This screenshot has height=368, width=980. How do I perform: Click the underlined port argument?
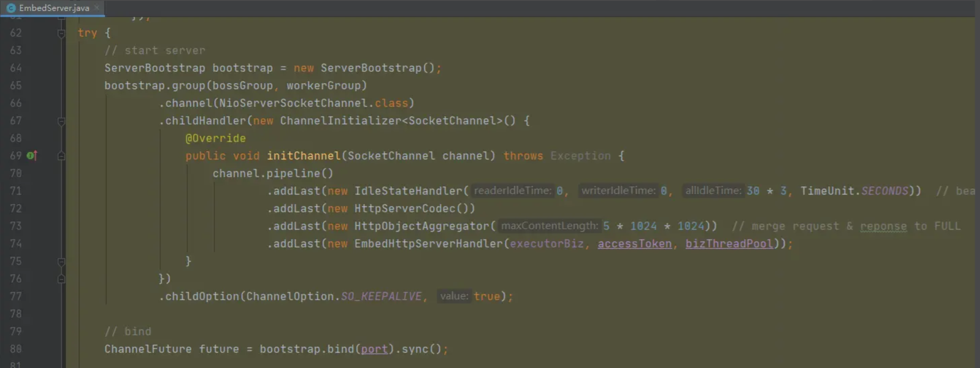pos(374,349)
